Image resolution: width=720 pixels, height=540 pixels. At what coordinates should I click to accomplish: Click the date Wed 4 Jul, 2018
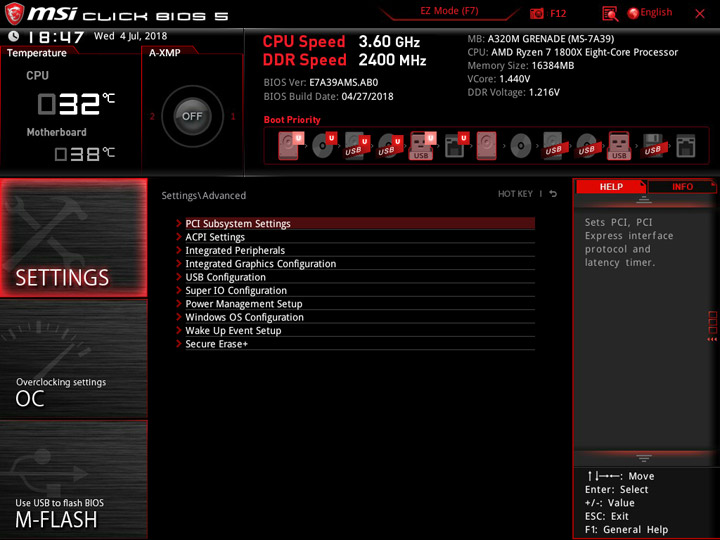[130, 36]
